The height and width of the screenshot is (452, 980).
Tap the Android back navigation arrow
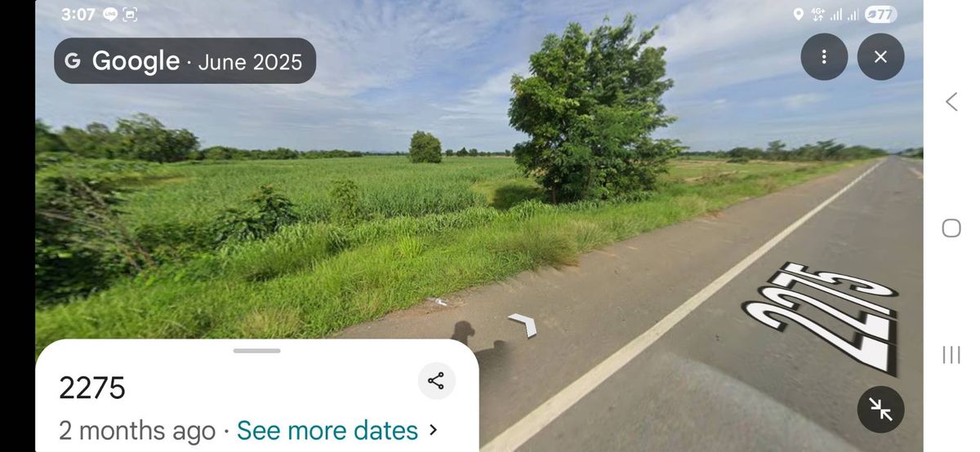tap(951, 101)
